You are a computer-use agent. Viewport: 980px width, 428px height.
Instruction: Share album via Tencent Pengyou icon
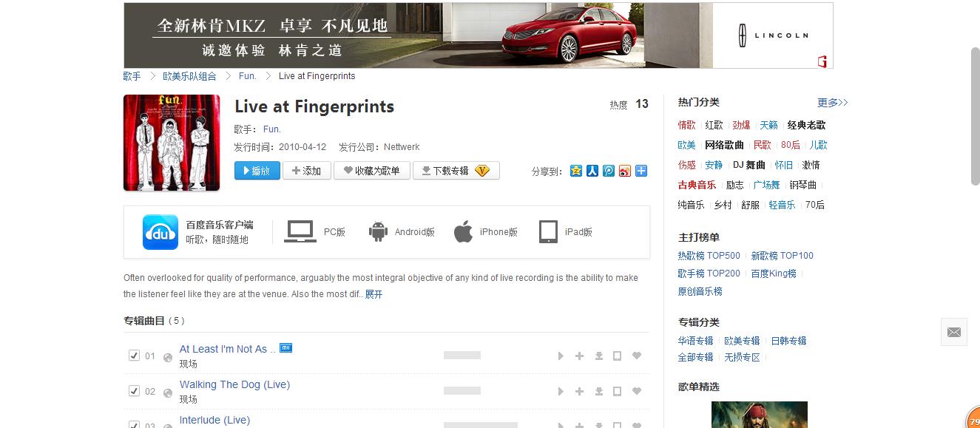tap(609, 171)
